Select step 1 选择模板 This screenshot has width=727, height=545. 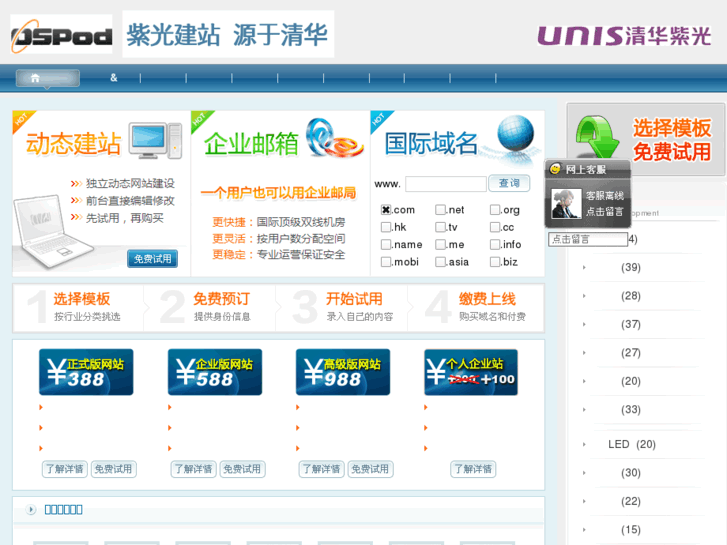[79, 308]
